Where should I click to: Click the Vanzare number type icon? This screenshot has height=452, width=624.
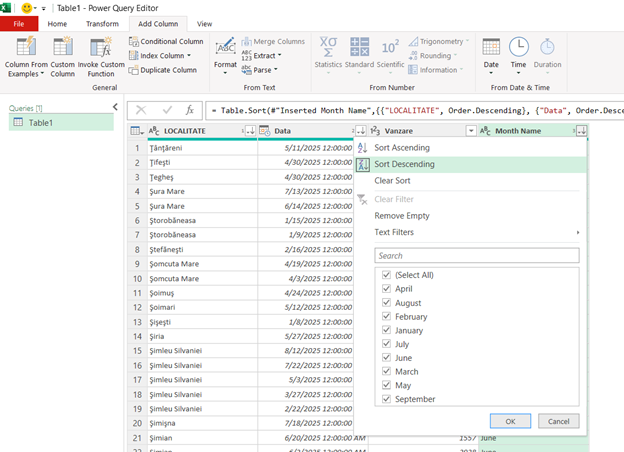pos(375,131)
